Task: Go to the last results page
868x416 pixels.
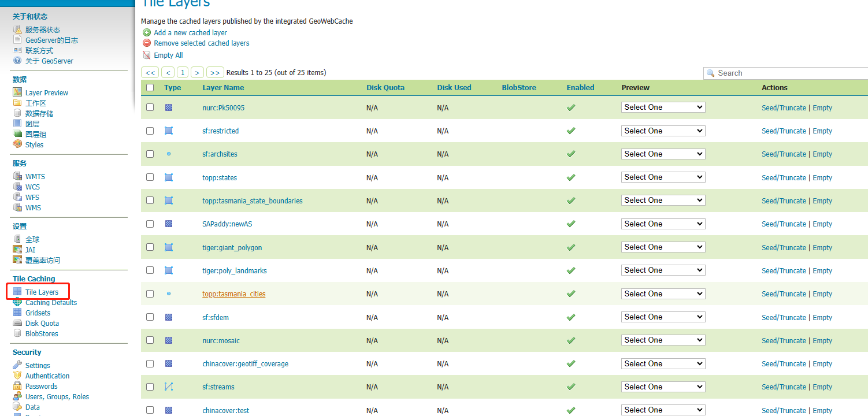Action: tap(215, 72)
